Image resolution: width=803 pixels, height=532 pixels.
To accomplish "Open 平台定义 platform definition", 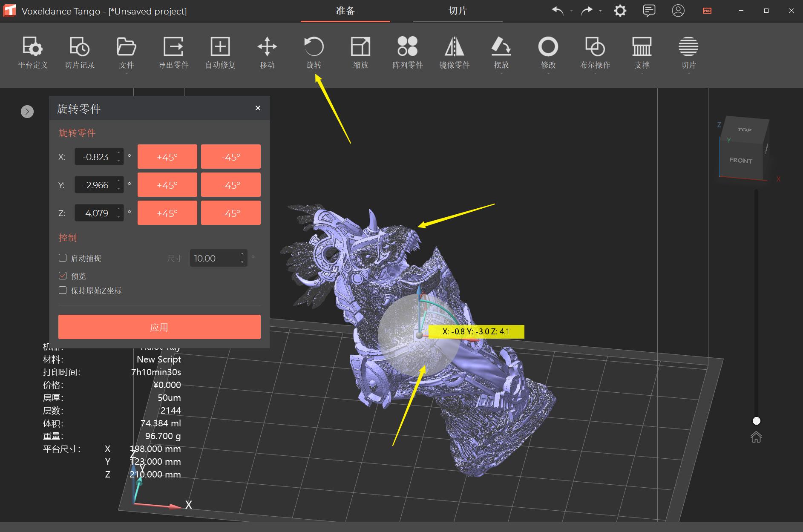I will point(33,52).
